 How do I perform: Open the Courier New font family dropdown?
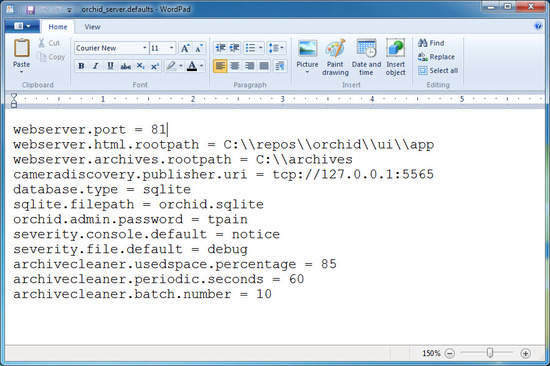[145, 48]
